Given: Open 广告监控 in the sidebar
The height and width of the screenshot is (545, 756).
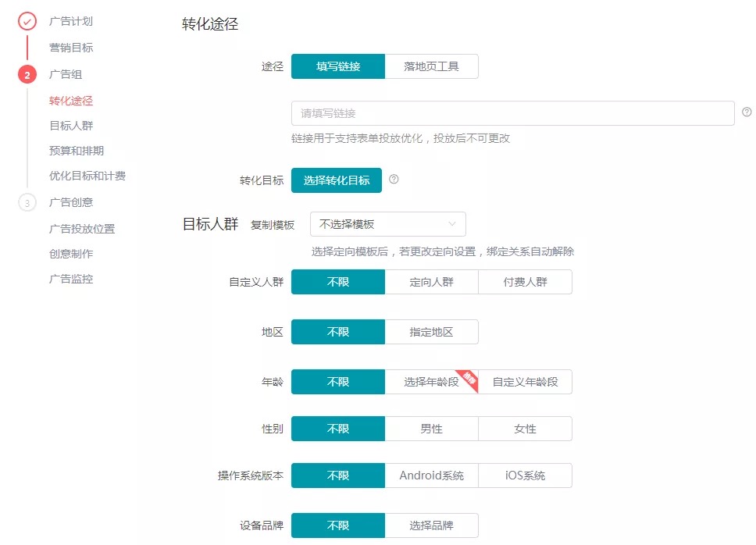Looking at the screenshot, I should coord(71,279).
